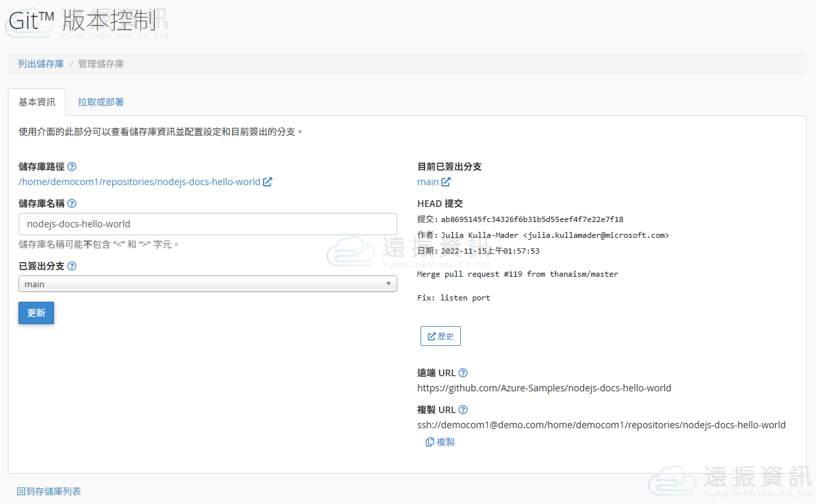Click the 更新 button

click(36, 313)
